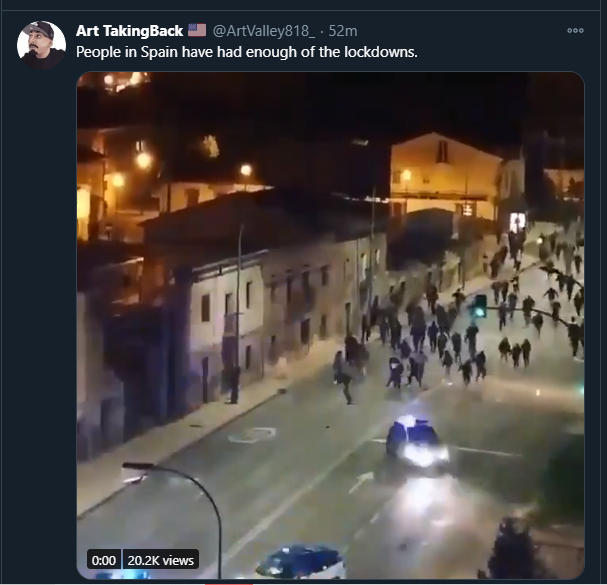This screenshot has height=585, width=607.
Task: Click the person standing on the sidewalk
Action: (234, 384)
